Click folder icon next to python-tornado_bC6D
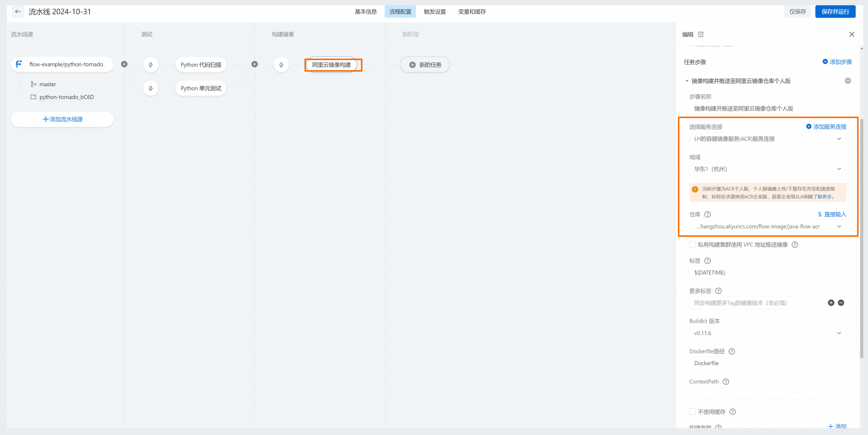The height and width of the screenshot is (435, 868). pos(33,97)
